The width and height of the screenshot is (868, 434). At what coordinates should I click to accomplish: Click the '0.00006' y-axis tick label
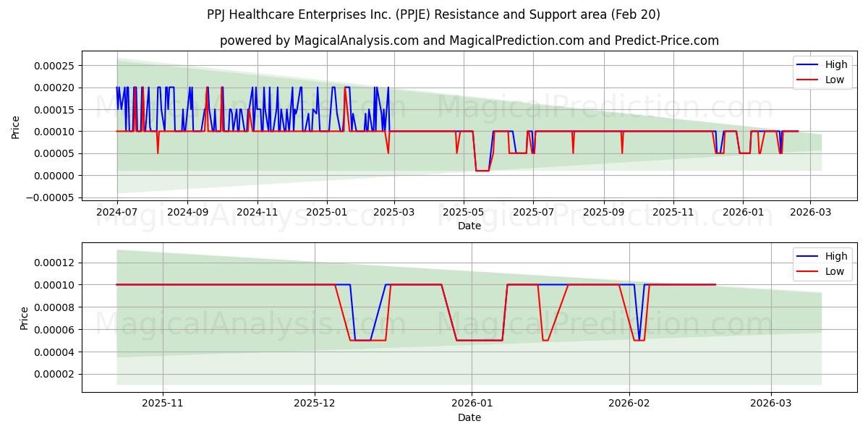[x=54, y=330]
